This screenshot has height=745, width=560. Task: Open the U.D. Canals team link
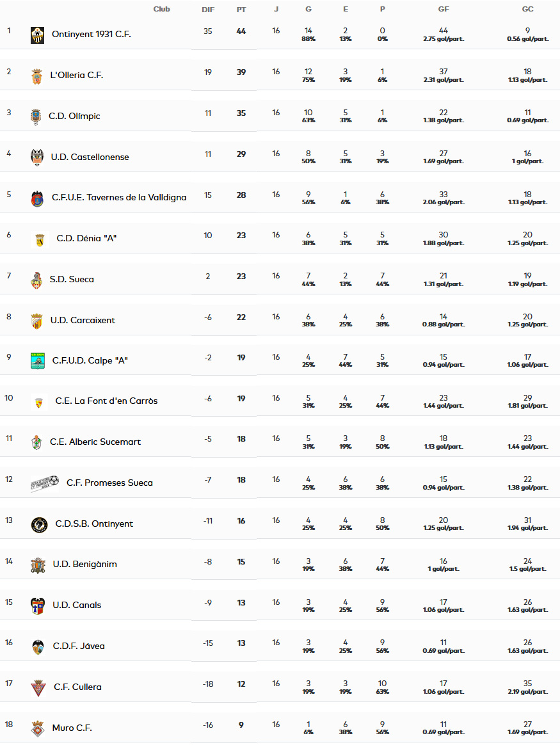click(x=77, y=605)
